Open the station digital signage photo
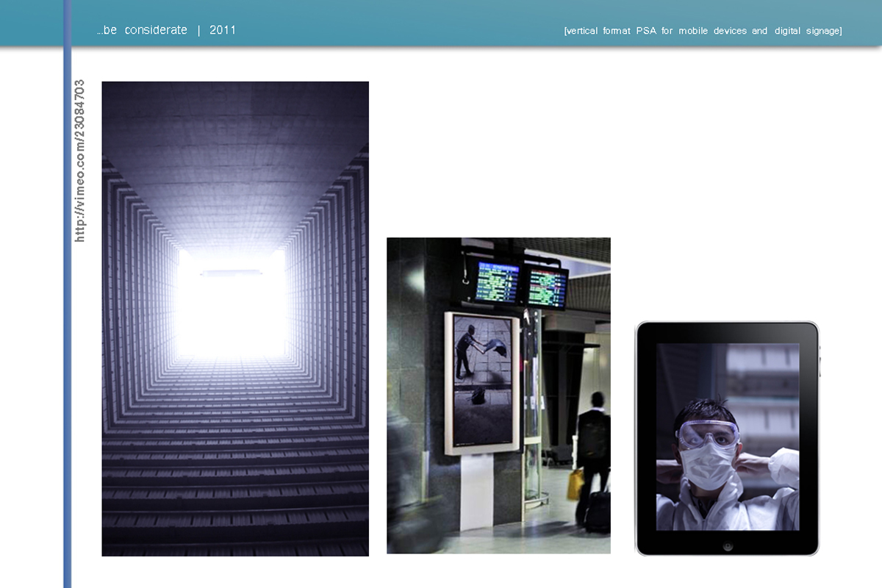Image resolution: width=882 pixels, height=588 pixels. (x=498, y=395)
